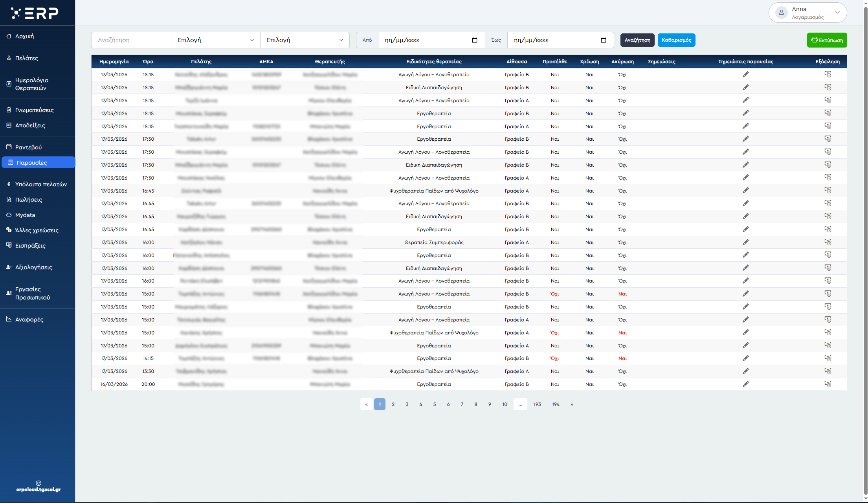Click the ERP logo

[x=35, y=13]
